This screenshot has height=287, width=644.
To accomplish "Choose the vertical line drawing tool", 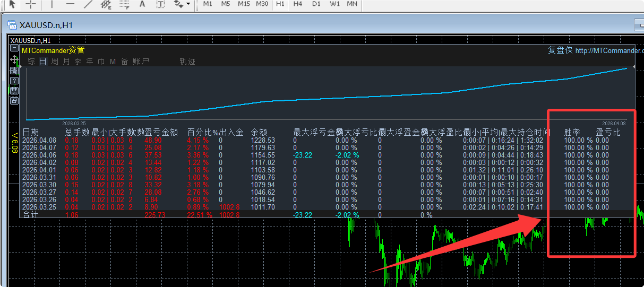I will point(51,4).
